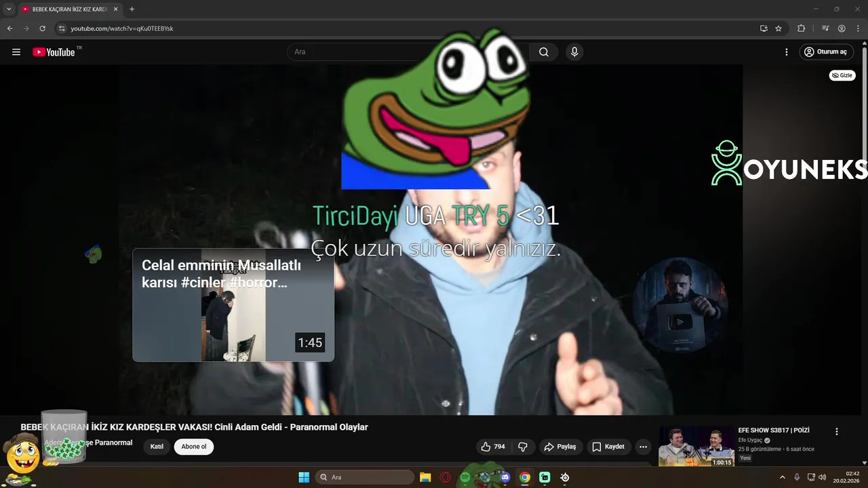
Task: Open the tab search dropdown arrow
Action: tap(9, 9)
